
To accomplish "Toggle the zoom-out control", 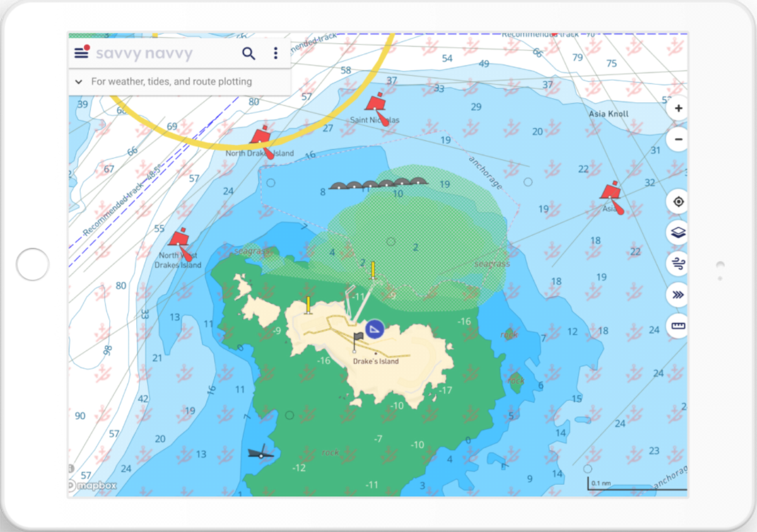I will coord(677,139).
